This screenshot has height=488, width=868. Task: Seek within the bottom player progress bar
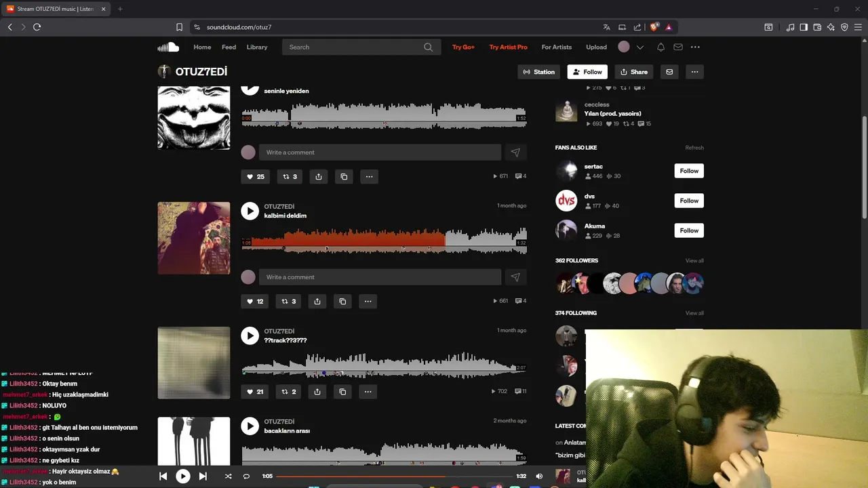click(394, 476)
